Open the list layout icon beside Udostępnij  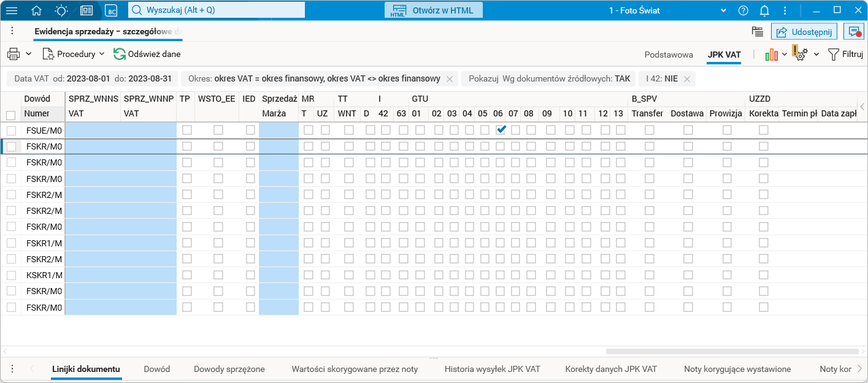(758, 32)
